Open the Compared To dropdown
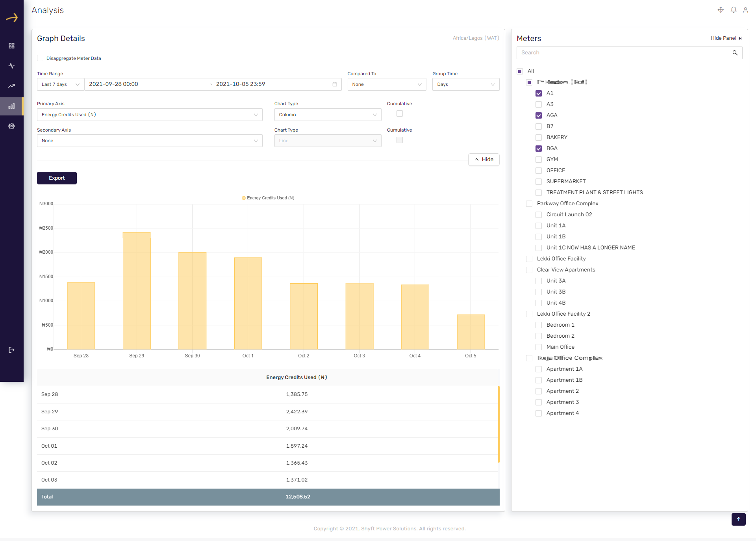Viewport: 756px width, 541px height. click(387, 84)
